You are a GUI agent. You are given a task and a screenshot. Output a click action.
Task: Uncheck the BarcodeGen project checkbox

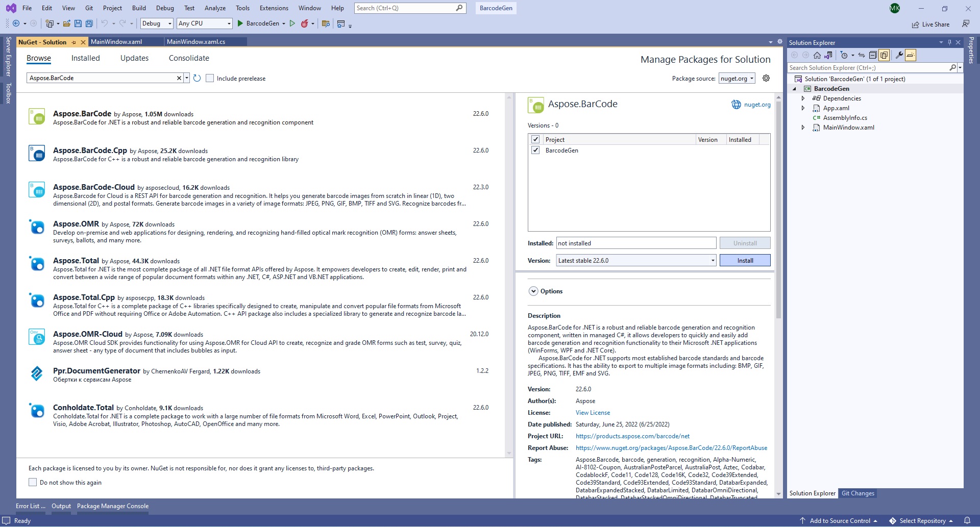point(535,150)
